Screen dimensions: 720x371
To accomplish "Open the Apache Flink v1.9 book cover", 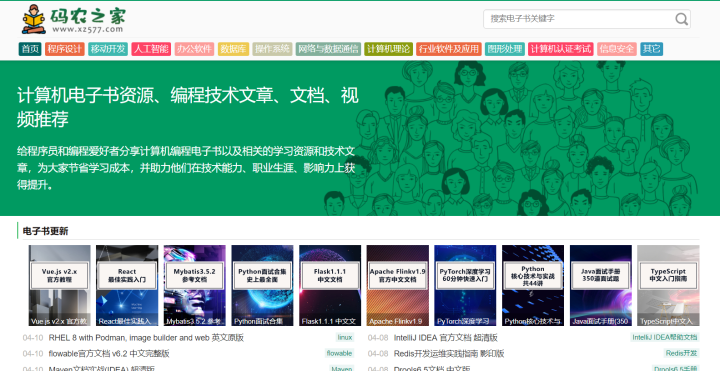I will pos(398,286).
